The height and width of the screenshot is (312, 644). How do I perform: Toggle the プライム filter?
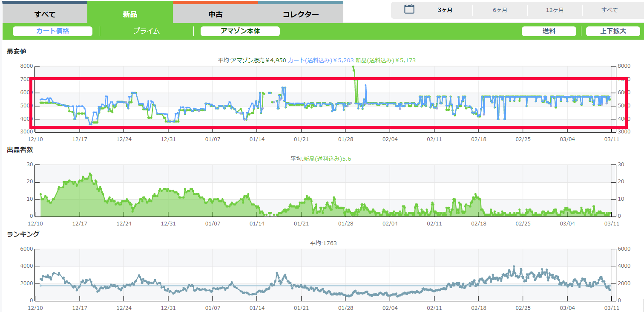click(146, 31)
